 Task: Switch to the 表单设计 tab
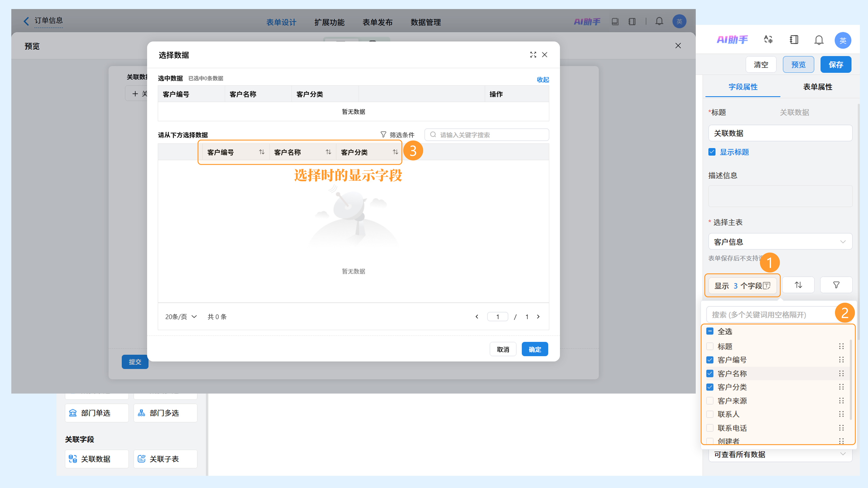click(281, 22)
